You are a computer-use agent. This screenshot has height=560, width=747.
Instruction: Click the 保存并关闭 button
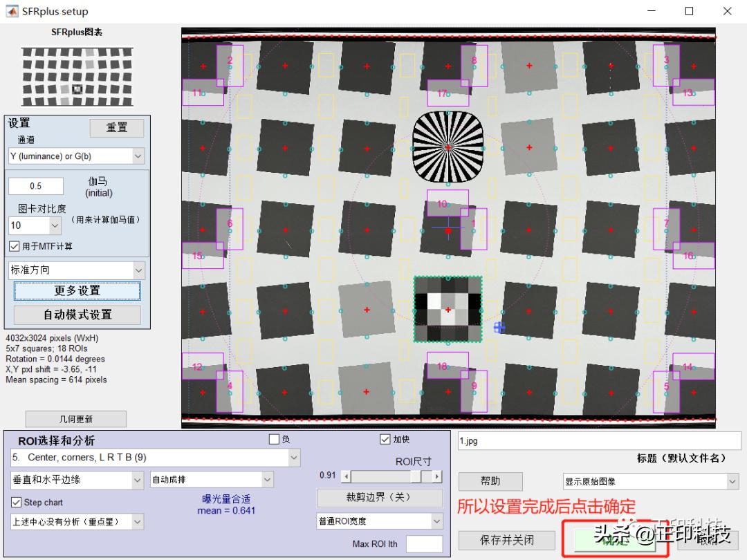507,540
